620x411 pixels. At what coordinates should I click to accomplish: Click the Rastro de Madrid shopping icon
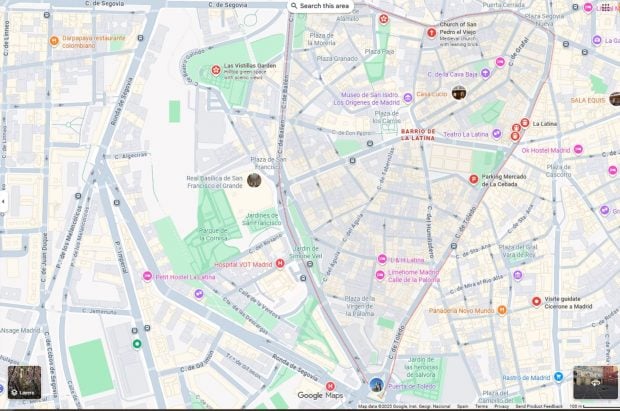point(558,377)
